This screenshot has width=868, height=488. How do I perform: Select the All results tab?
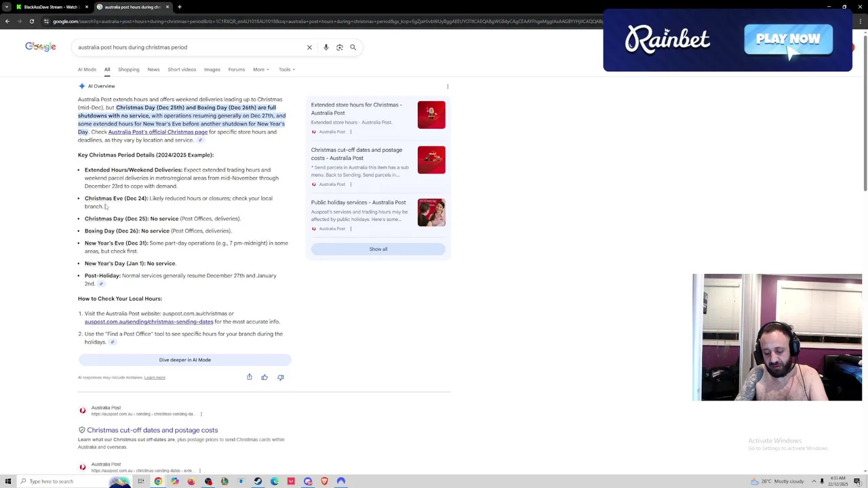(x=107, y=69)
